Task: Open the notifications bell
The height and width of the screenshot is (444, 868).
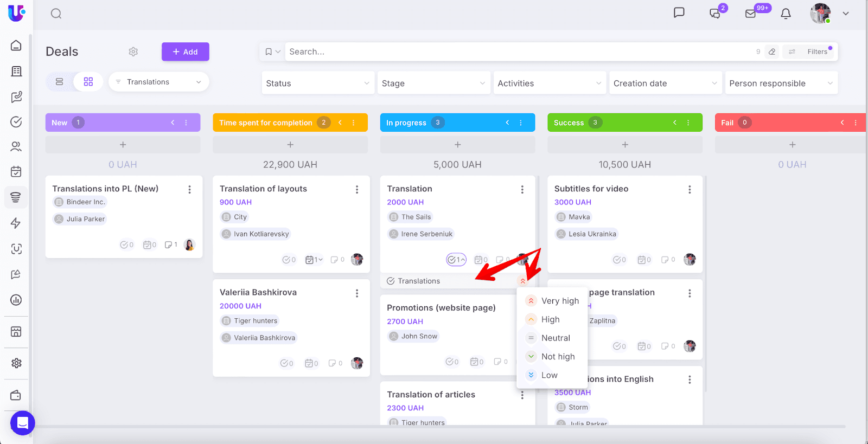Action: tap(786, 14)
